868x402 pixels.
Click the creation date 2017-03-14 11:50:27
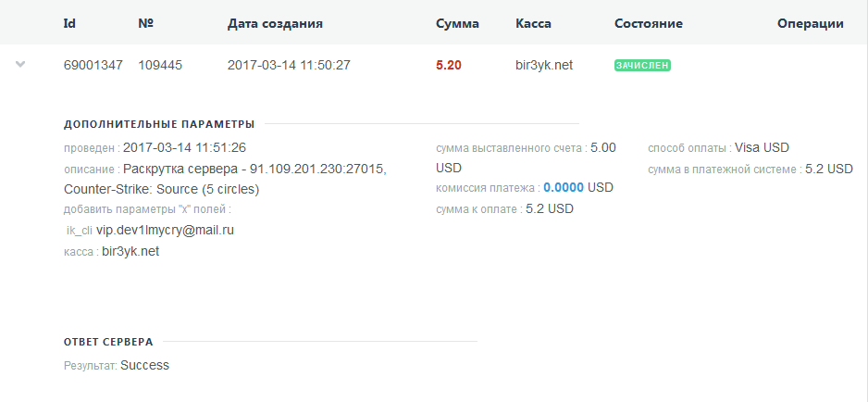[289, 66]
